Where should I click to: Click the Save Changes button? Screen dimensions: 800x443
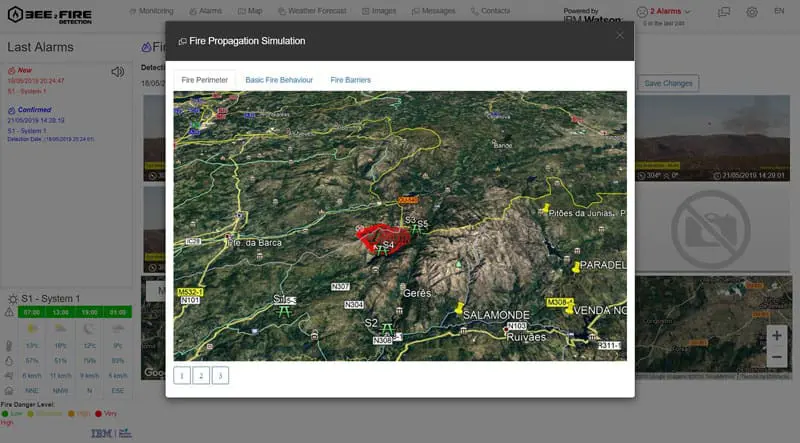pos(668,83)
